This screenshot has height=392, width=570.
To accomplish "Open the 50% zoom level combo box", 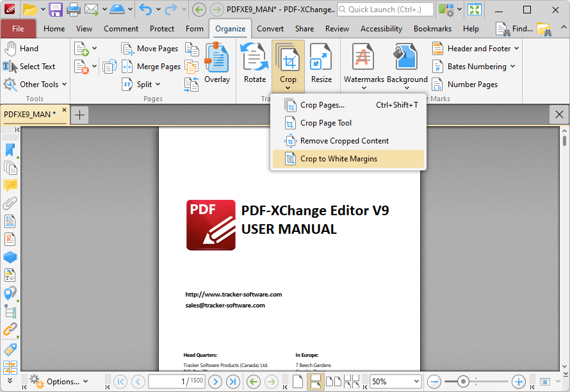I will coord(396,382).
